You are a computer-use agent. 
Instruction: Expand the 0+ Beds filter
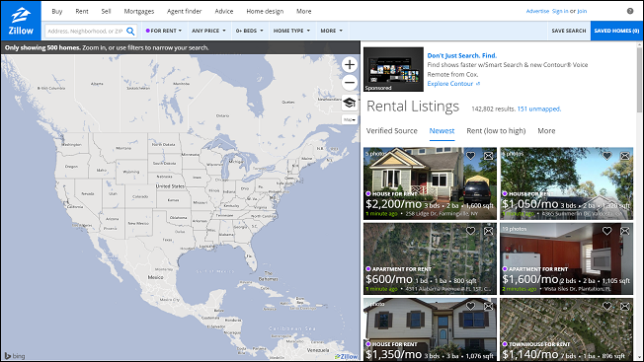click(249, 31)
